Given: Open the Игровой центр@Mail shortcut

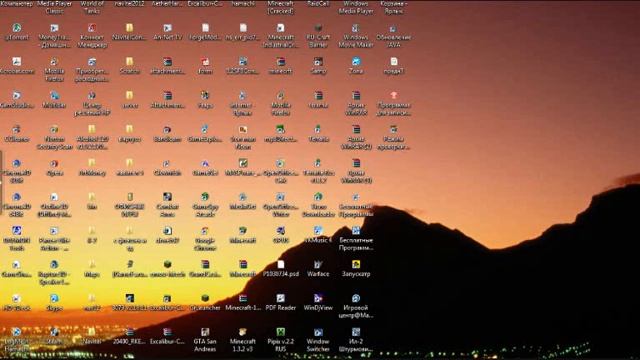Looking at the screenshot, I should point(356,298).
